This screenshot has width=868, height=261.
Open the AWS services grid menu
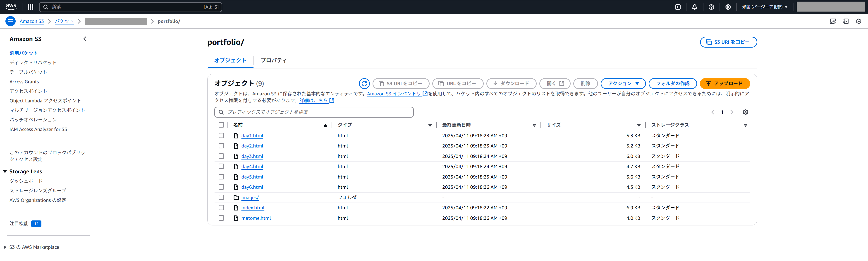(30, 7)
